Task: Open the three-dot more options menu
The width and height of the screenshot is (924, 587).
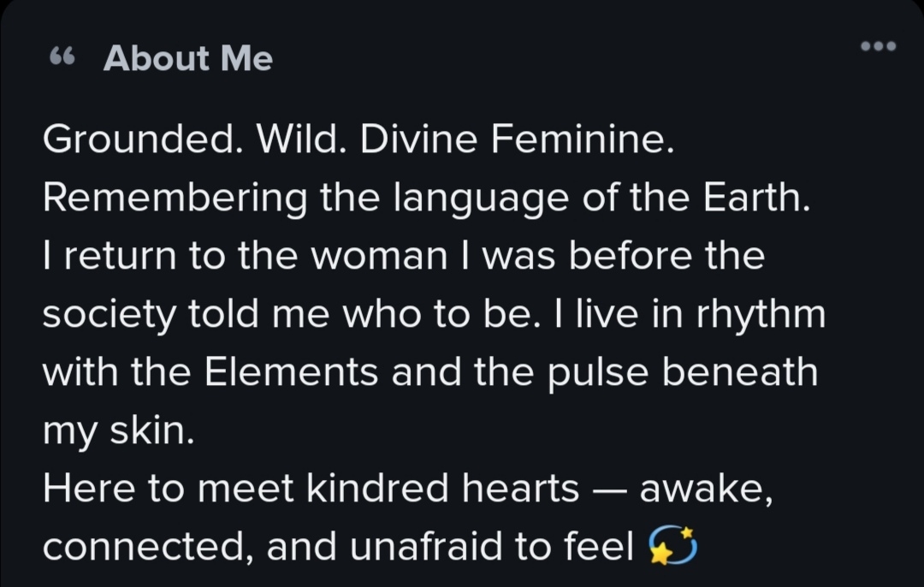Action: [878, 46]
